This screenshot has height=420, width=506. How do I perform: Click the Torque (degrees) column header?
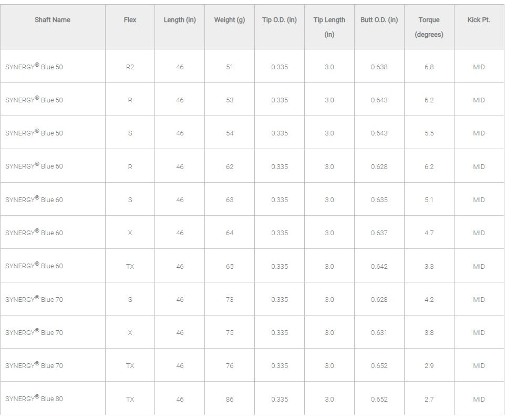429,27
